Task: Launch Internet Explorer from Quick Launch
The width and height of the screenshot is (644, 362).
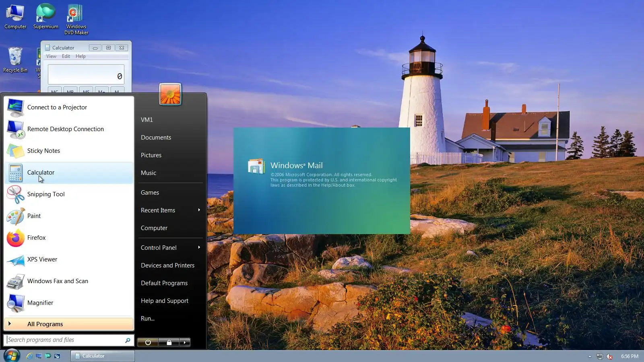Action: coord(29,356)
